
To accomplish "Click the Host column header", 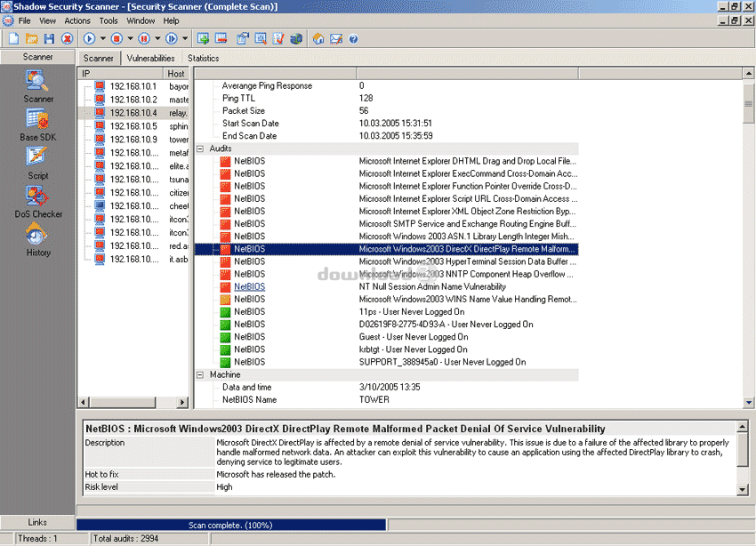I will coord(176,74).
